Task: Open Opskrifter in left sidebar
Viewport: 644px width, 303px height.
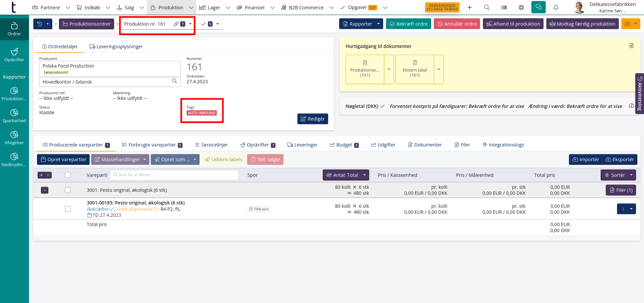Action: (x=14, y=55)
